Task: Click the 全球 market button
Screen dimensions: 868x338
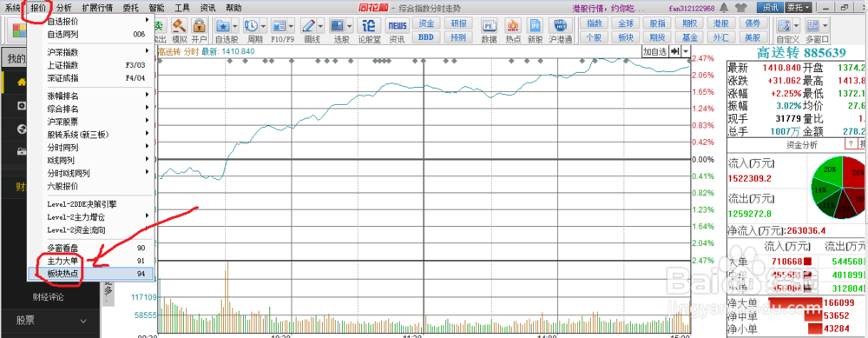Action: point(626,23)
